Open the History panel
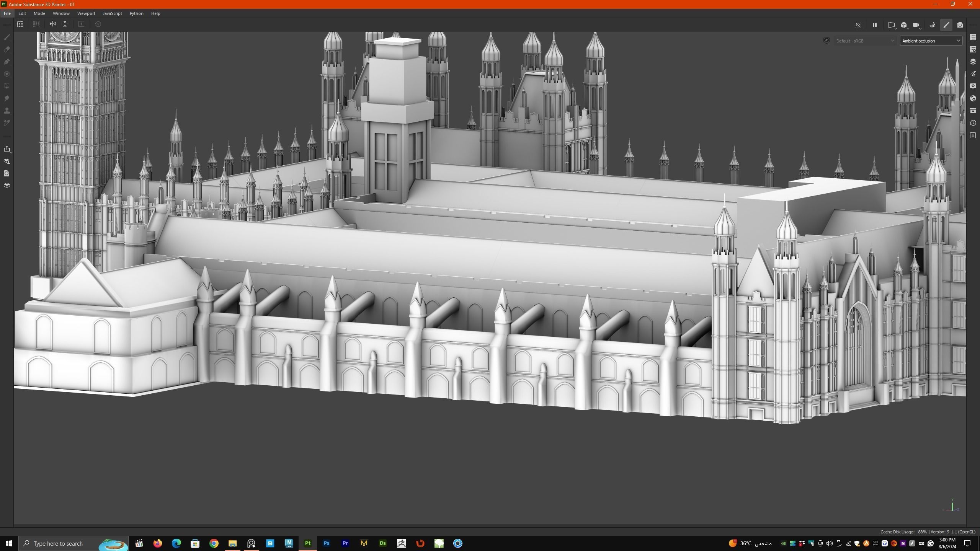Viewport: 980px width, 551px height. 973,123
